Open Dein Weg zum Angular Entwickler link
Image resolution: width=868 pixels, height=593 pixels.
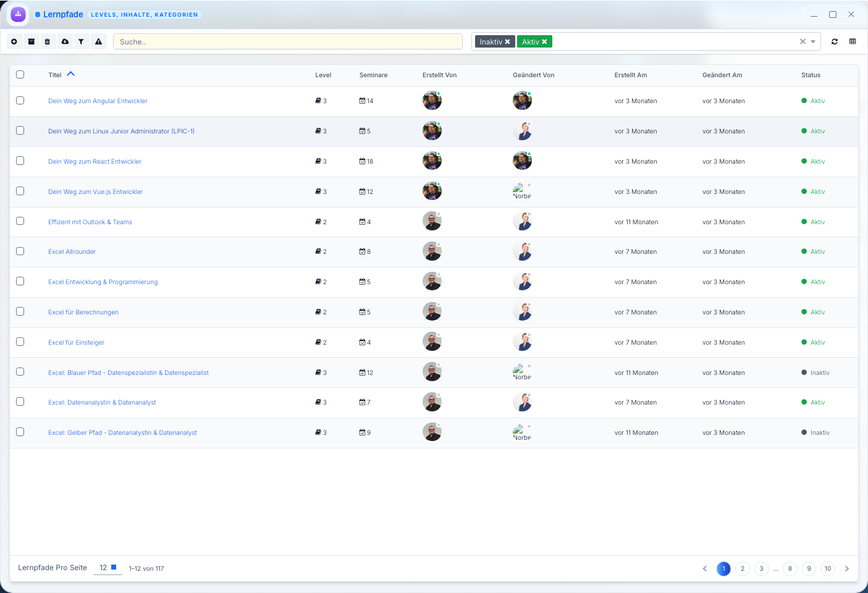click(98, 101)
